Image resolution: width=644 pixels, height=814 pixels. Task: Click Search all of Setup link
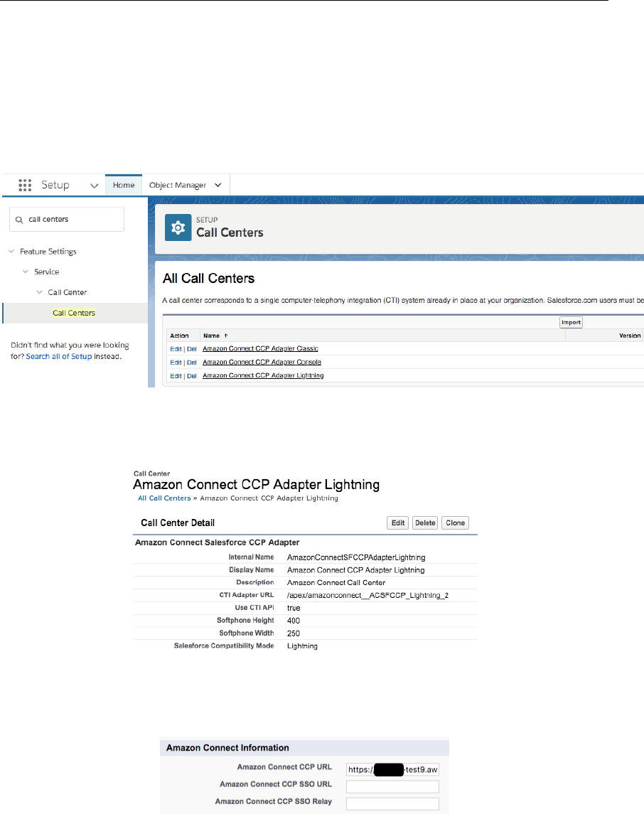59,357
